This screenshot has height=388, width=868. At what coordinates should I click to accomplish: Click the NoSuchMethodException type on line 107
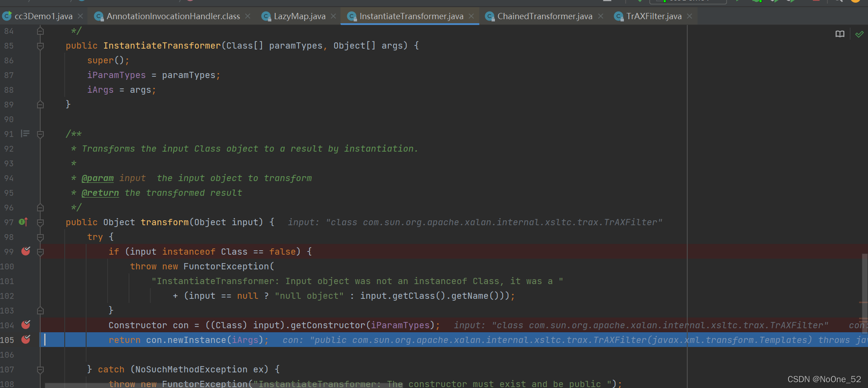pos(191,369)
